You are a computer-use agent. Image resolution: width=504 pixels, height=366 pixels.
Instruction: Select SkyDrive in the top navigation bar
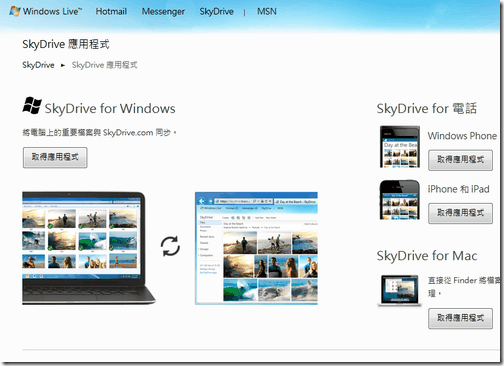tap(216, 11)
